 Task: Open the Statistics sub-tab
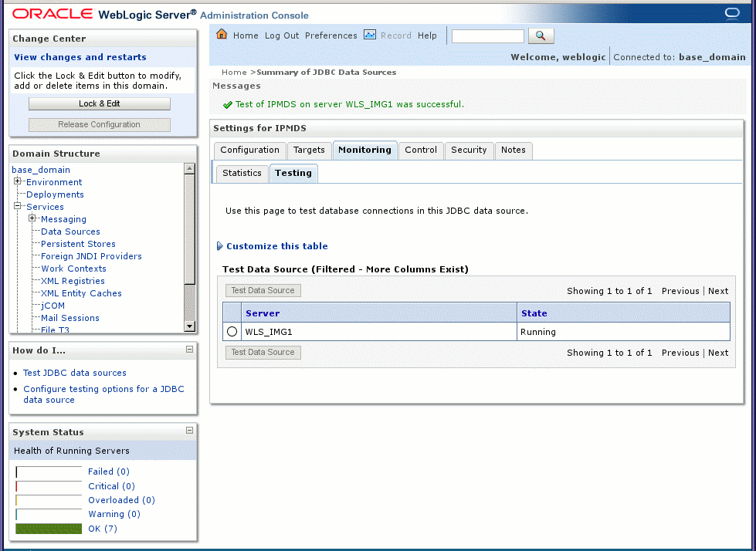click(242, 173)
